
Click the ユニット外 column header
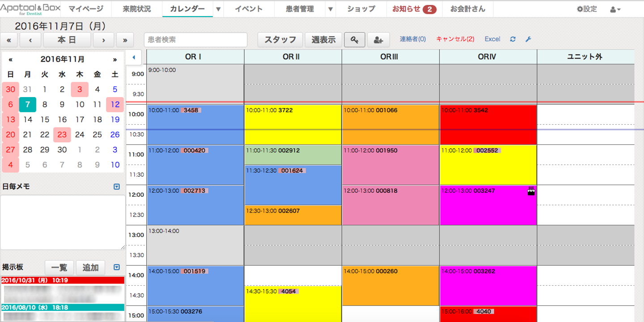pos(585,57)
